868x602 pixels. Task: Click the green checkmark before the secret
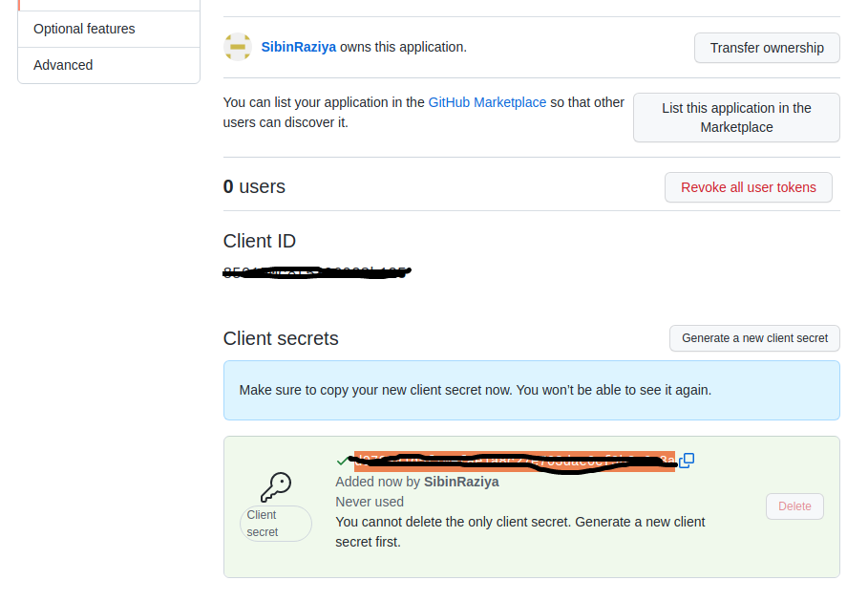pos(342,461)
